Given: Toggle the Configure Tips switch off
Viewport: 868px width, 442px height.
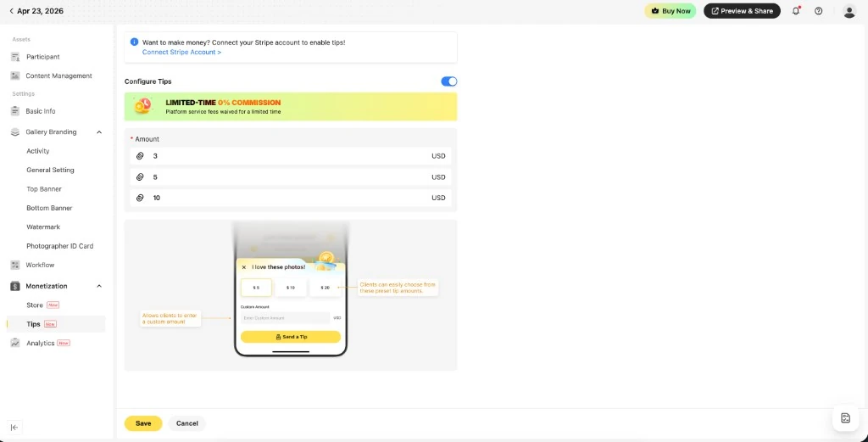Looking at the screenshot, I should (x=449, y=81).
